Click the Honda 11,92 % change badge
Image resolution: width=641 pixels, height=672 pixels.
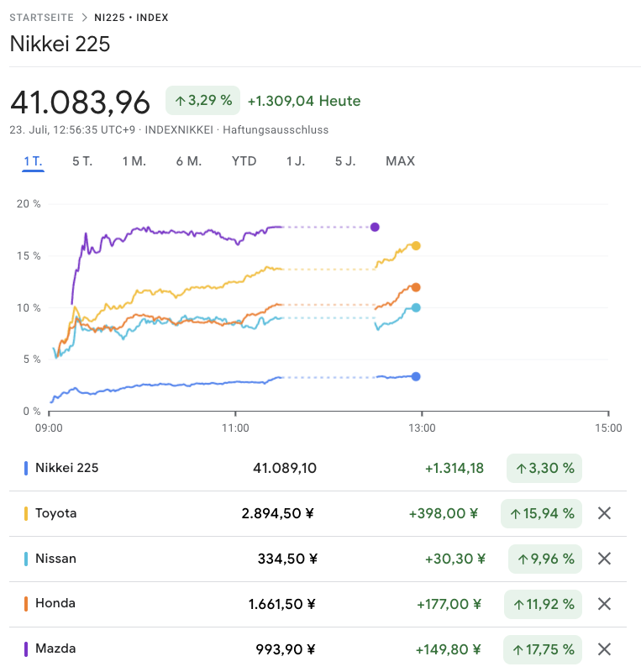(x=543, y=604)
